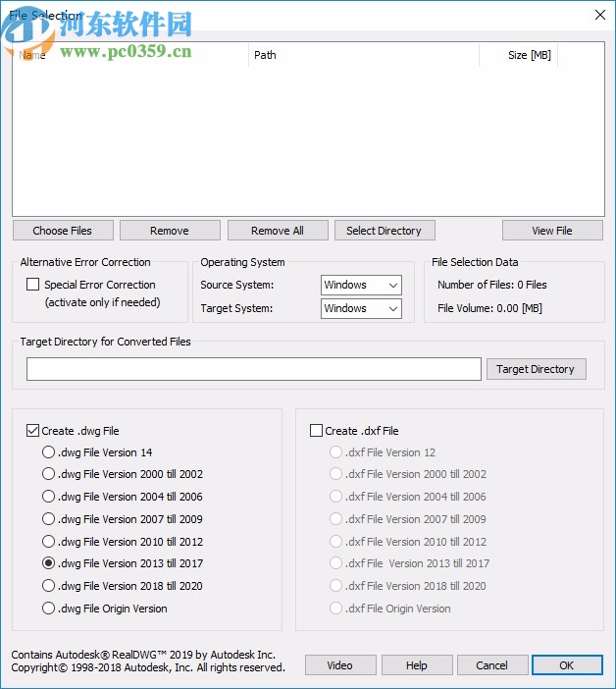Open Help from bottom buttons
The height and width of the screenshot is (689, 616).
417,664
